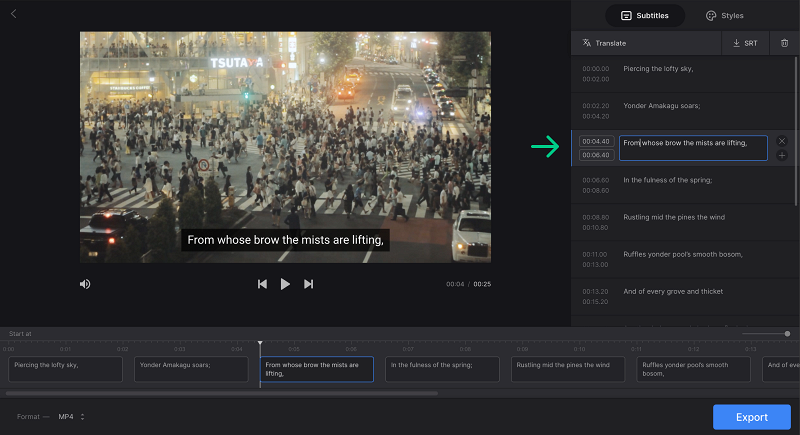
Task: Click the video preview frame
Action: click(285, 147)
